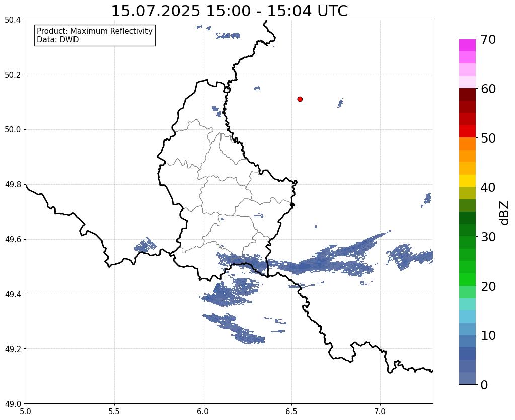
Task: Pick the turquoise swatch above 15 dBZ
Action: click(467, 304)
